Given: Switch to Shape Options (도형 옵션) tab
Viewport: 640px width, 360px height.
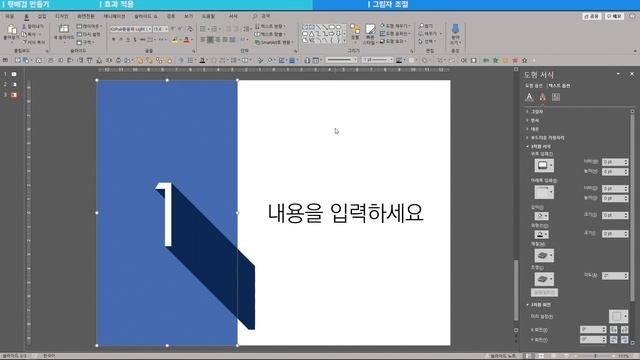Looking at the screenshot, I should click(533, 86).
